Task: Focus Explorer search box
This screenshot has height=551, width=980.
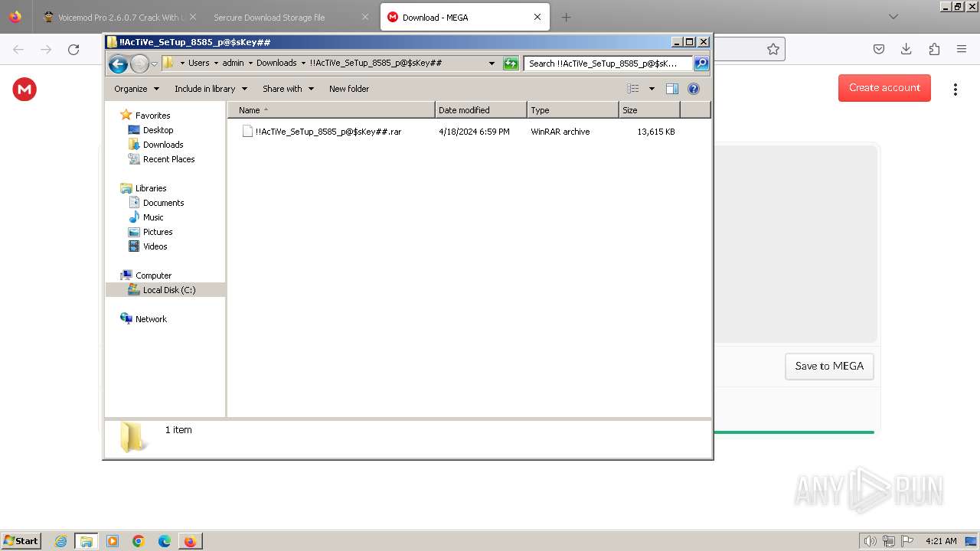Action: click(x=609, y=64)
